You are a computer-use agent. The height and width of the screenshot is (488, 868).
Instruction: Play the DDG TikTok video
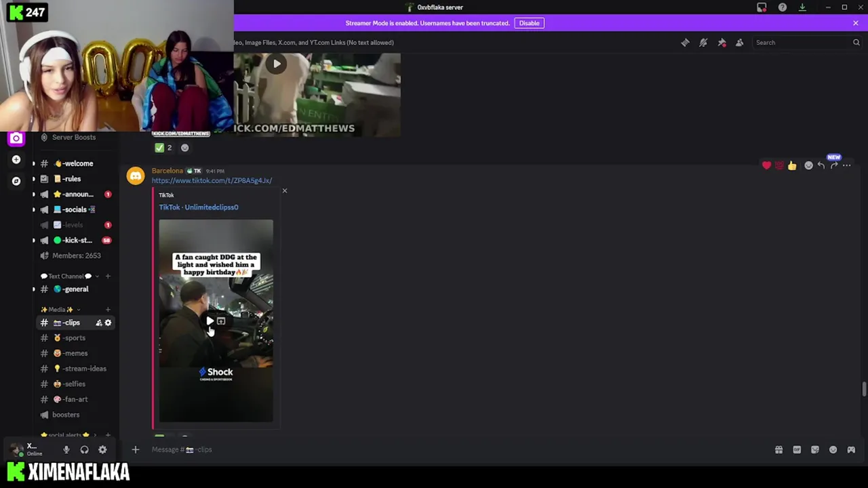click(x=210, y=321)
